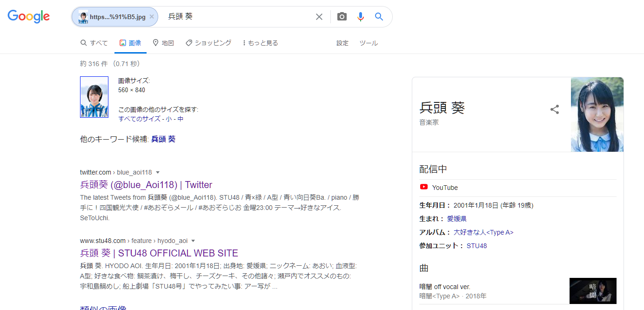Click the Google logo
This screenshot has width=644, height=310.
pyautogui.click(x=28, y=16)
